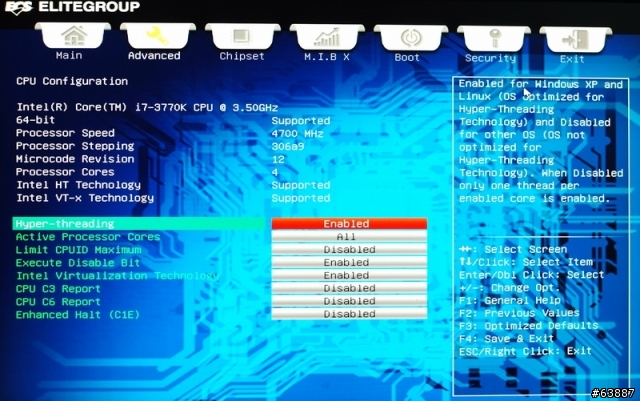The image size is (640, 401).
Task: Click the i7-3770K CPU model line
Action: pos(147,107)
